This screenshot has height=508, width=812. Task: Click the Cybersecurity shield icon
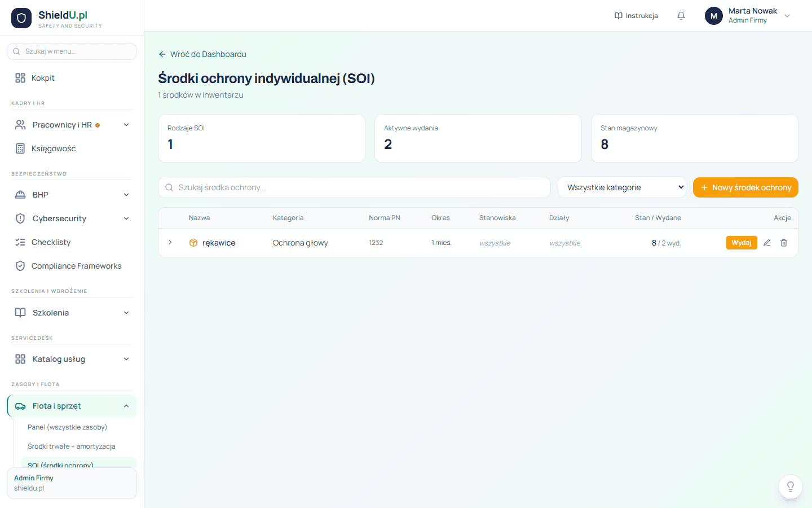coord(20,218)
